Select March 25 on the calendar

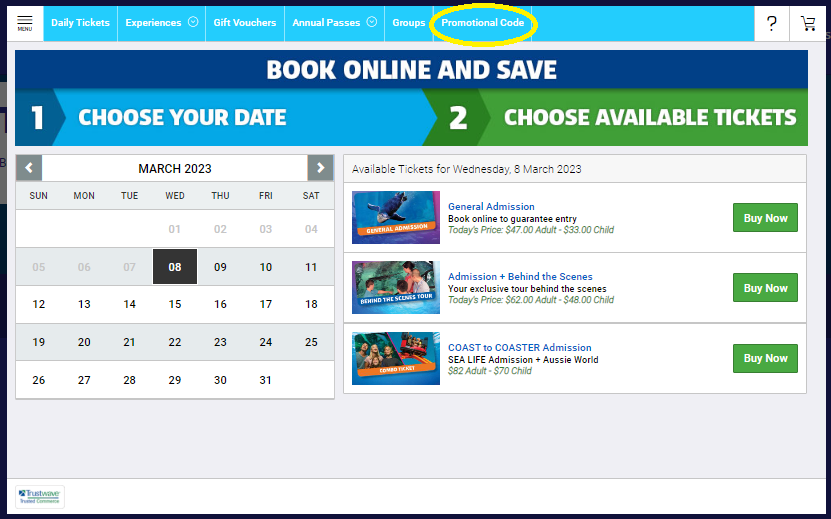311,342
